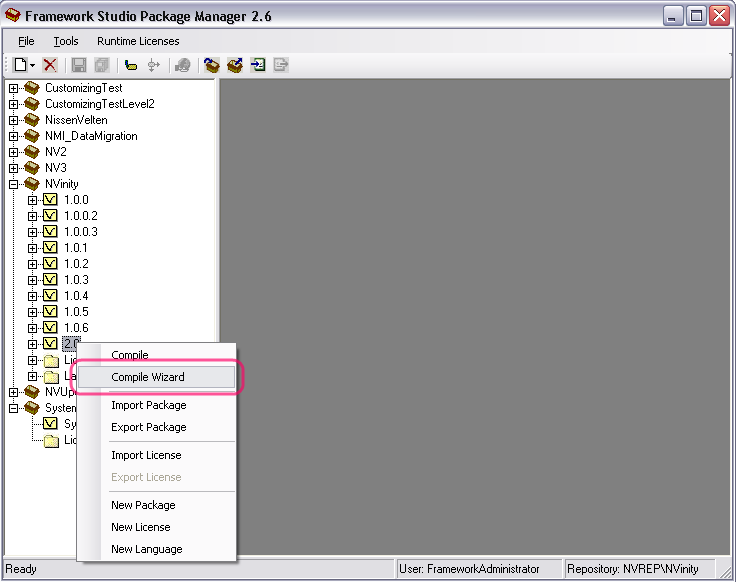Choose Compile from the context menu
736x582 pixels.
pos(156,355)
